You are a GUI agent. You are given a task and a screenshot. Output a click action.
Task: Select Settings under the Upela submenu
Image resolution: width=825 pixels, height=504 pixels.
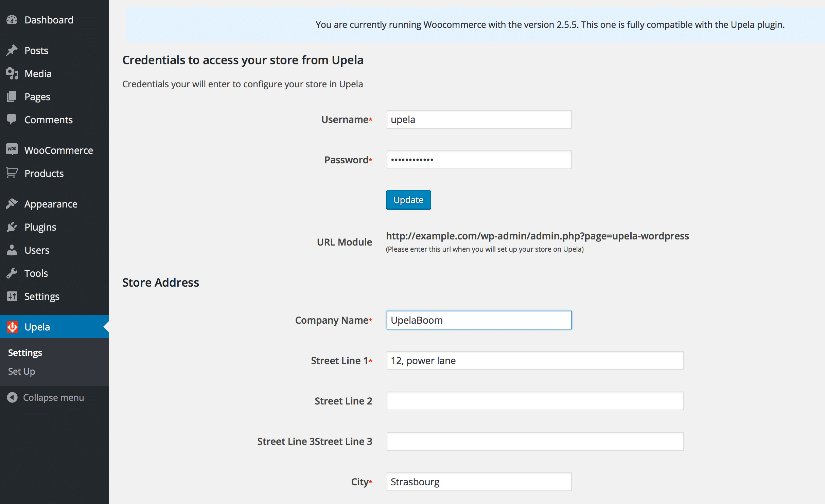[25, 353]
